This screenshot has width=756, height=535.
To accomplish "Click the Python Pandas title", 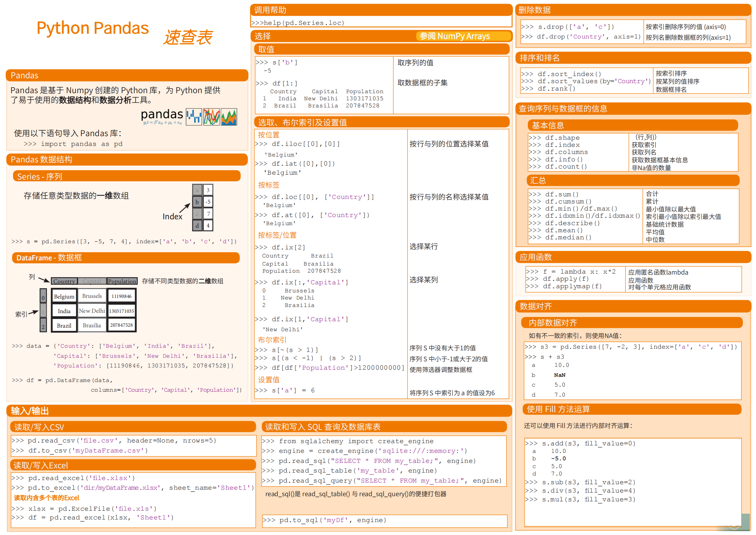I will pos(92,28).
